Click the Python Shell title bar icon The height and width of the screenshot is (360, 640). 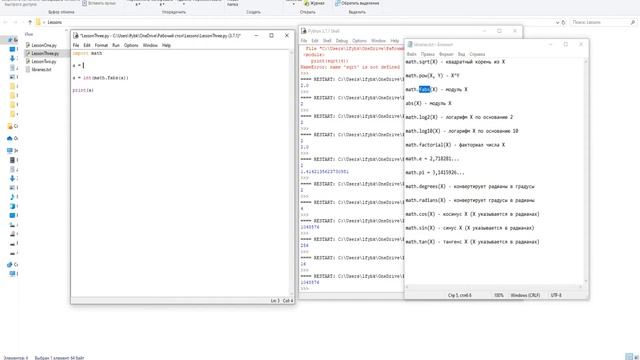coord(304,31)
